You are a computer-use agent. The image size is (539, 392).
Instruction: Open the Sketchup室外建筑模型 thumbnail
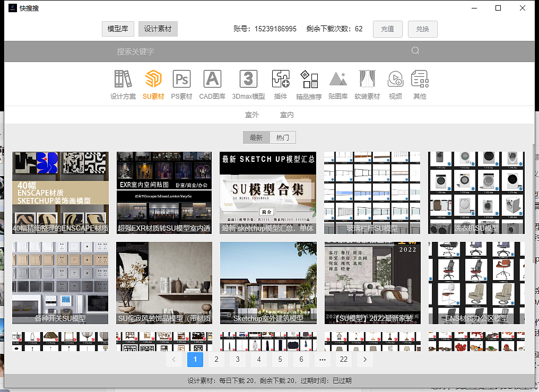pyautogui.click(x=268, y=283)
